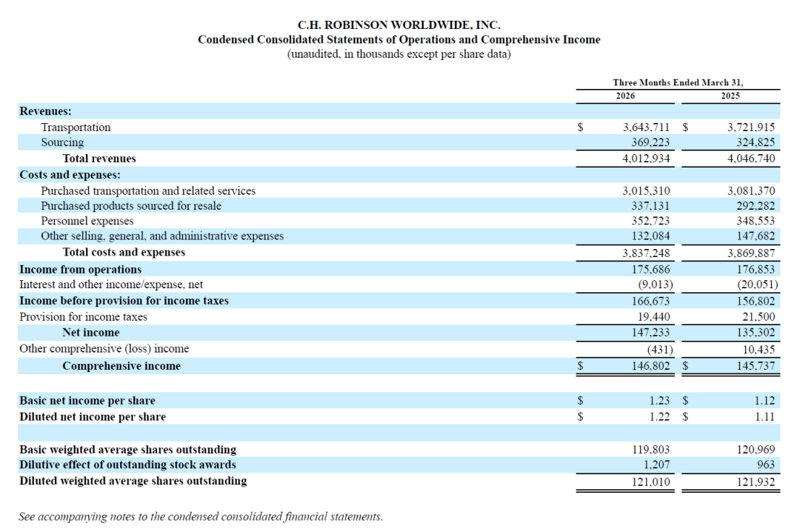
Task: Select the Condensed Consolidated Statements heading
Action: point(399,39)
